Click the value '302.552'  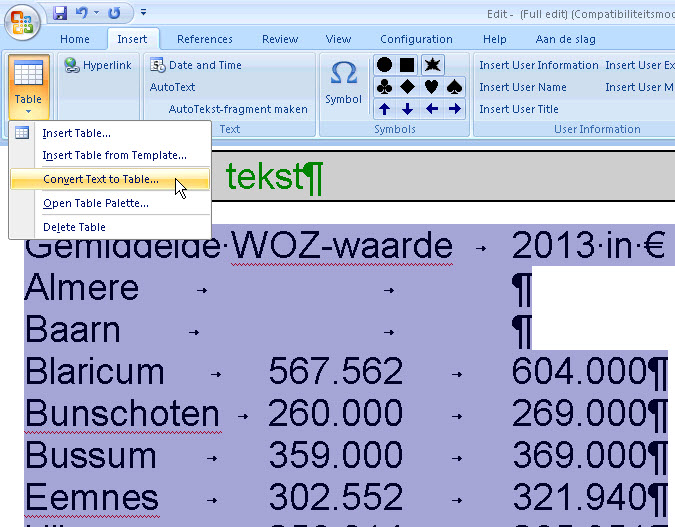pos(336,497)
